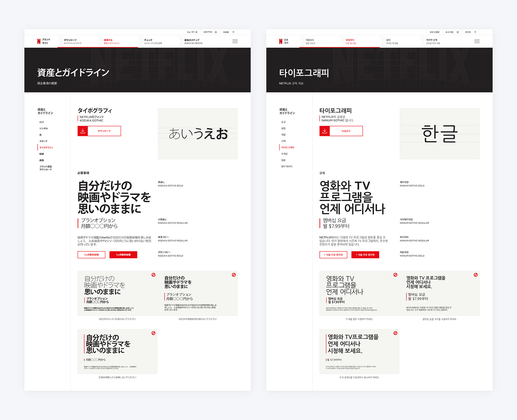Select 縦線 in the Japanese sidebar

tap(42, 154)
